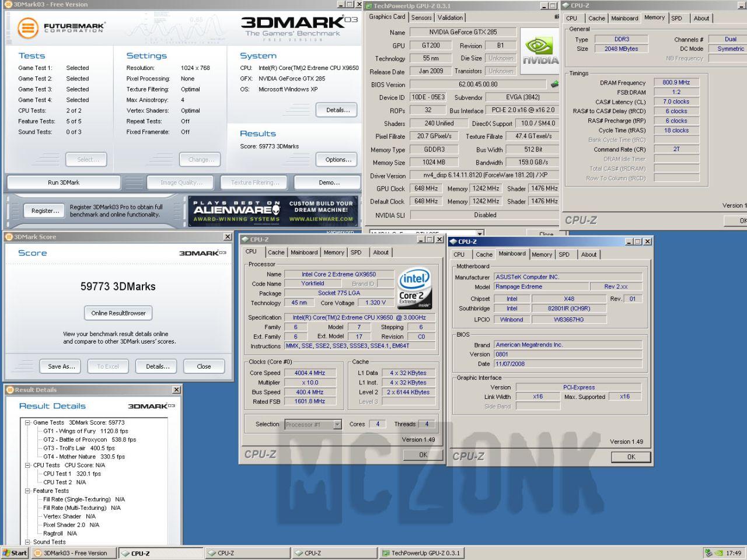Open the SPD tab in CPU-Z memory window
This screenshot has width=747, height=560.
[x=676, y=18]
